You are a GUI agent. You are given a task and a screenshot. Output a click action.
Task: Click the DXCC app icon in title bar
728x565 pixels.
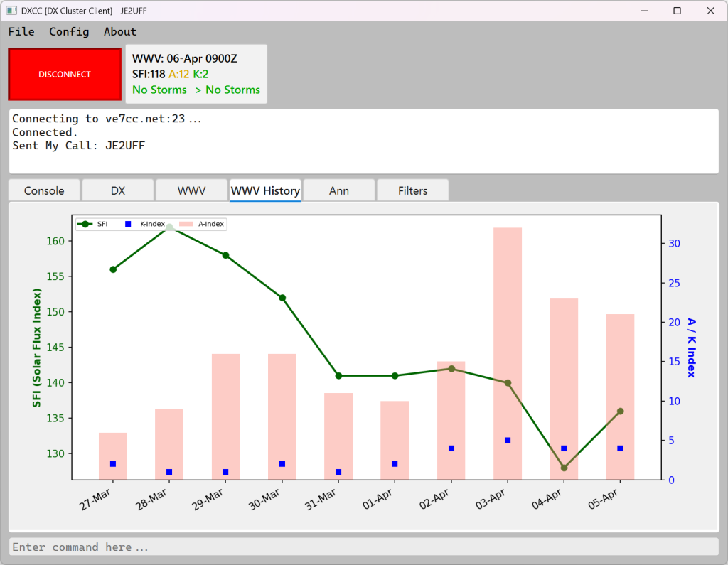pyautogui.click(x=11, y=11)
